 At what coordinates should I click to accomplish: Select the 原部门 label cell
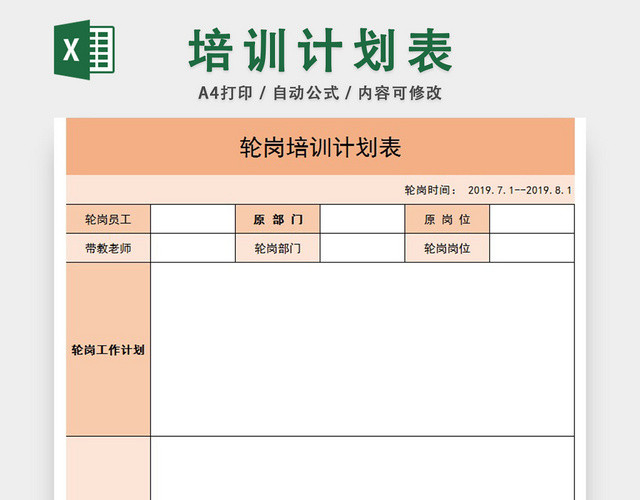point(278,220)
